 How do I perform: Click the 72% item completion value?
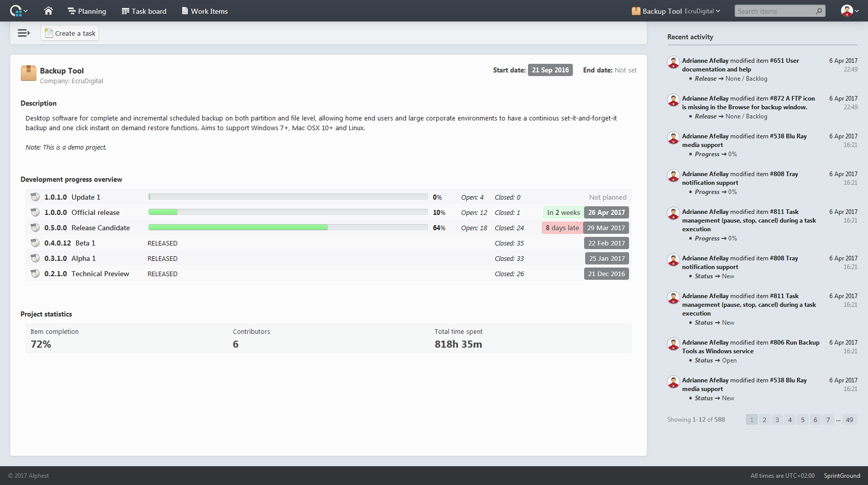click(41, 345)
